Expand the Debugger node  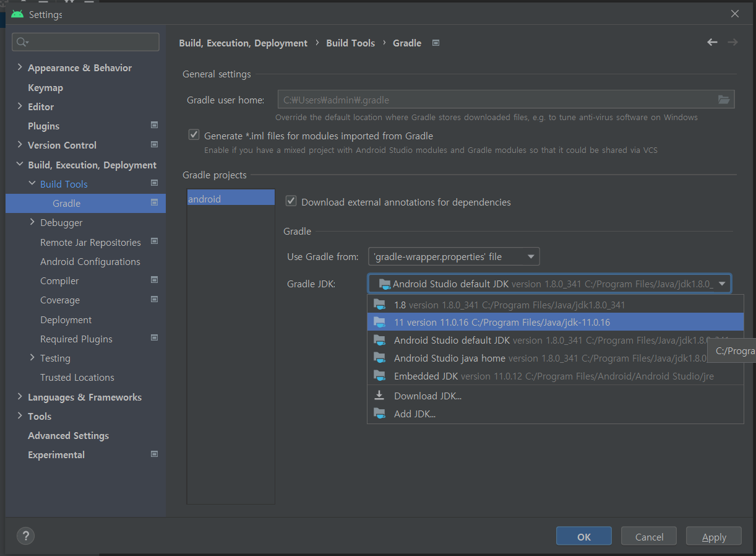coord(32,222)
